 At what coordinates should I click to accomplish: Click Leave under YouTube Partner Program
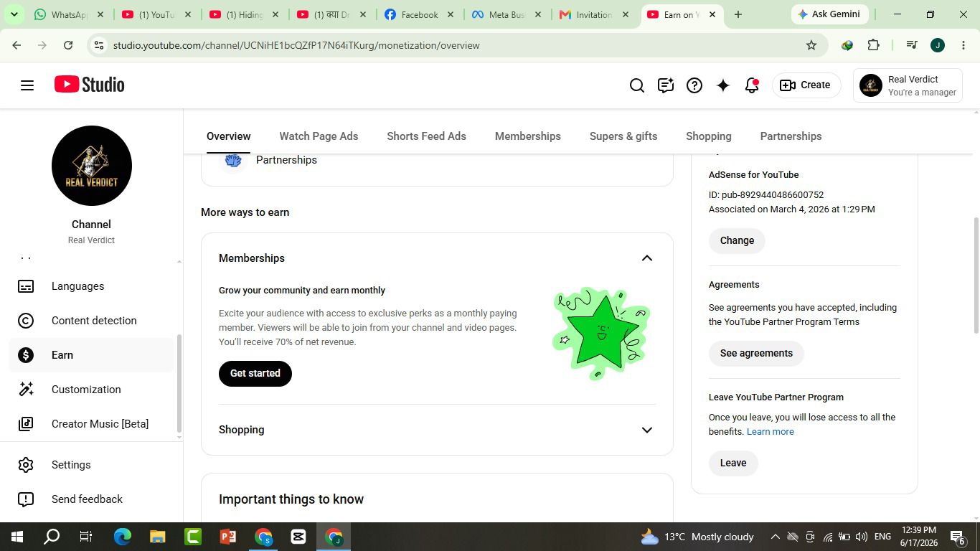733,463
